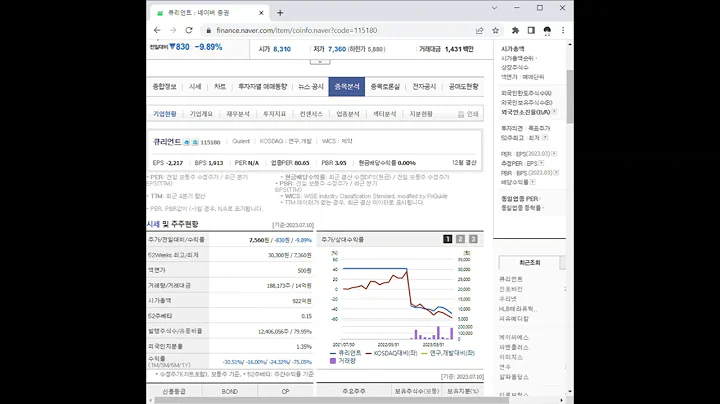Reload the current page
The width and height of the screenshot is (720, 404).
pyautogui.click(x=189, y=30)
